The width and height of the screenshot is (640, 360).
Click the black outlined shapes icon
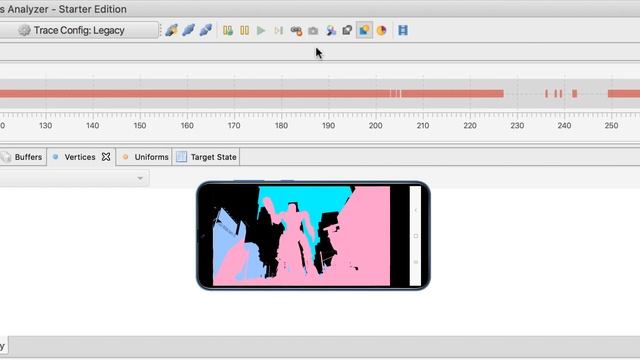[347, 30]
